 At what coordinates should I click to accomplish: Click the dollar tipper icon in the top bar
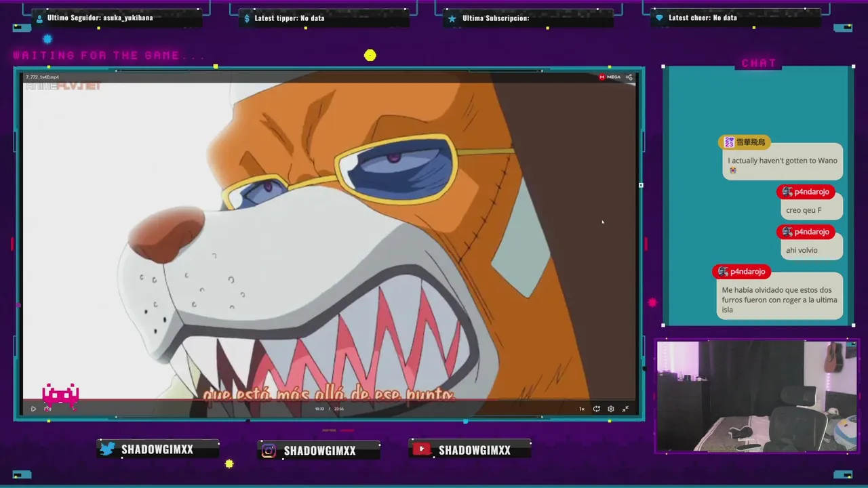click(x=247, y=18)
